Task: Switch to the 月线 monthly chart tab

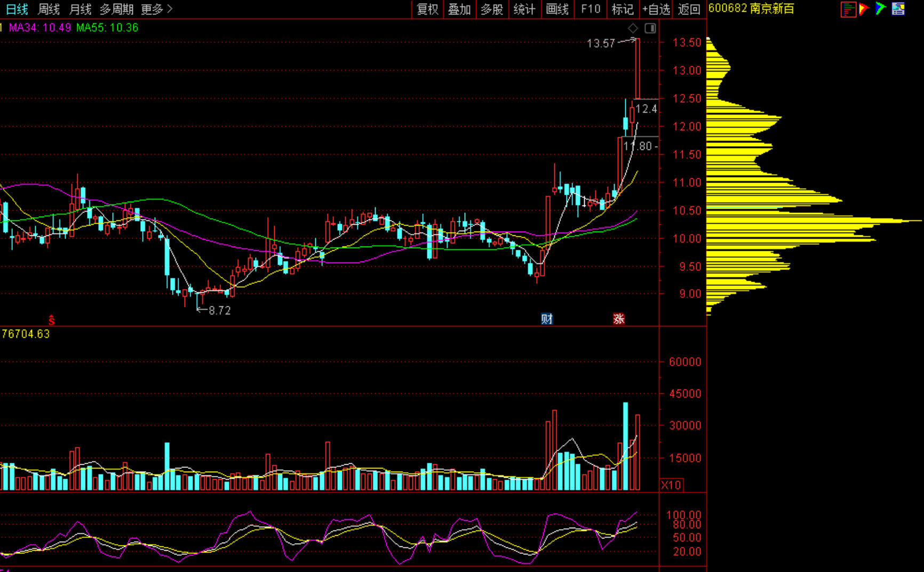Action: [x=81, y=9]
